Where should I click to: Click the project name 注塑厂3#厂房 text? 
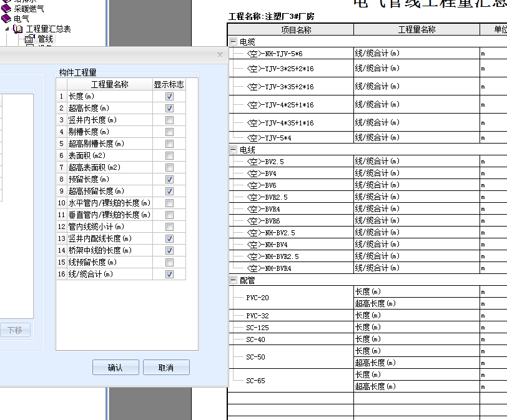tap(289, 16)
